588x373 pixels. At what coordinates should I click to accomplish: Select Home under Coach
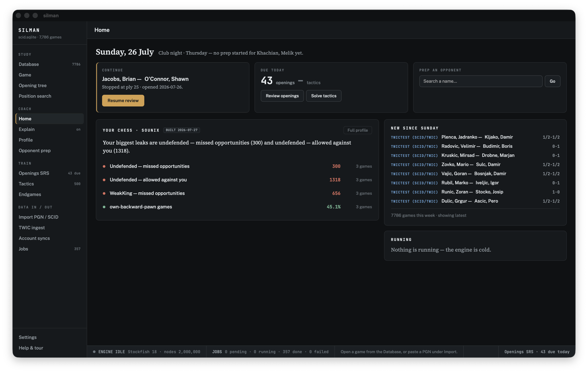[x=49, y=119]
